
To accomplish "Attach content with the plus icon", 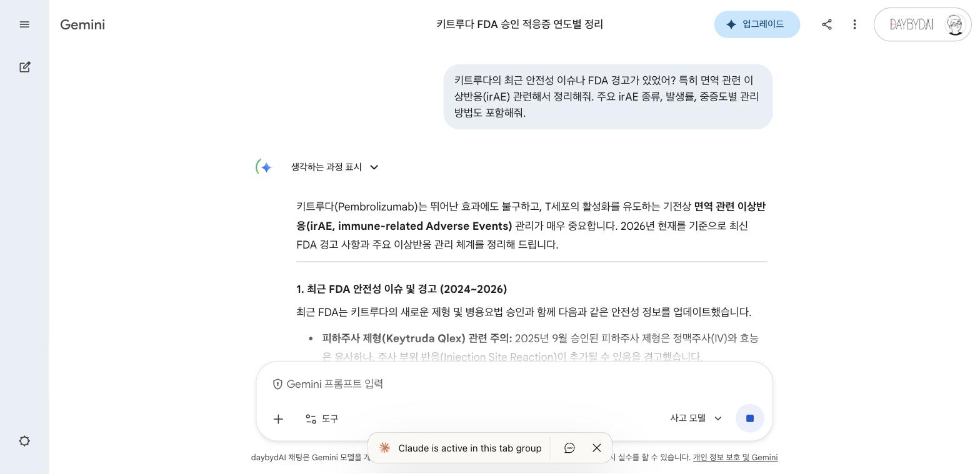I will click(278, 418).
